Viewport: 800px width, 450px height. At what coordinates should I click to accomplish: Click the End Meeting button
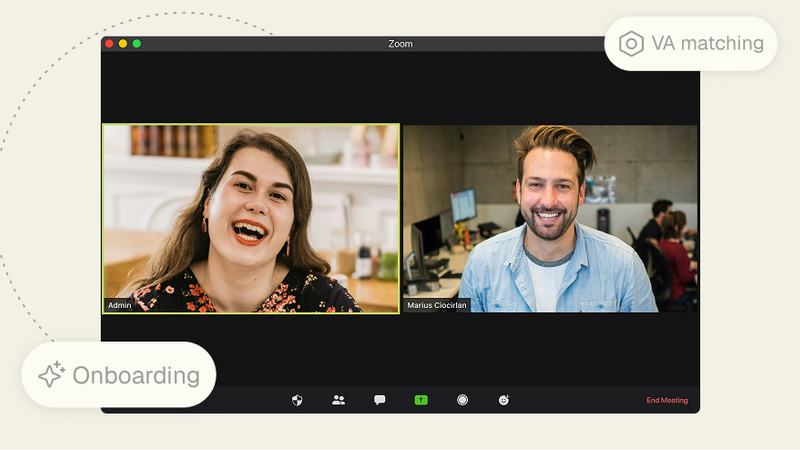[x=666, y=401]
